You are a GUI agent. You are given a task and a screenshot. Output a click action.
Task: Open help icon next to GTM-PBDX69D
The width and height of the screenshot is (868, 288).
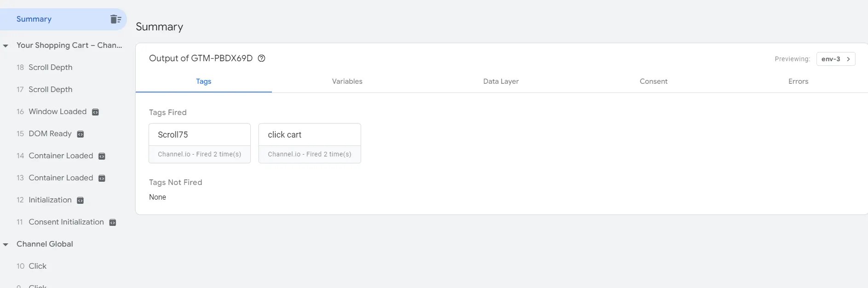click(261, 58)
